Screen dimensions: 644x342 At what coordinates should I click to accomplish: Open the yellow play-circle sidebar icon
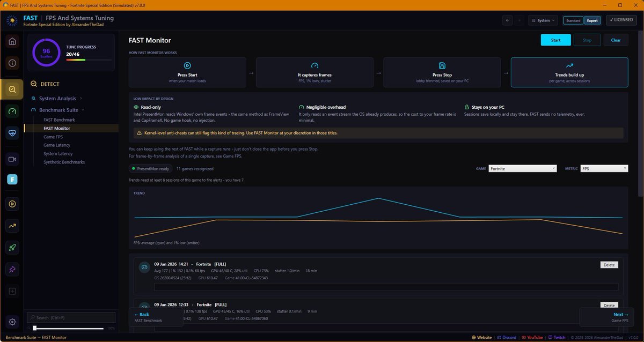[12, 204]
